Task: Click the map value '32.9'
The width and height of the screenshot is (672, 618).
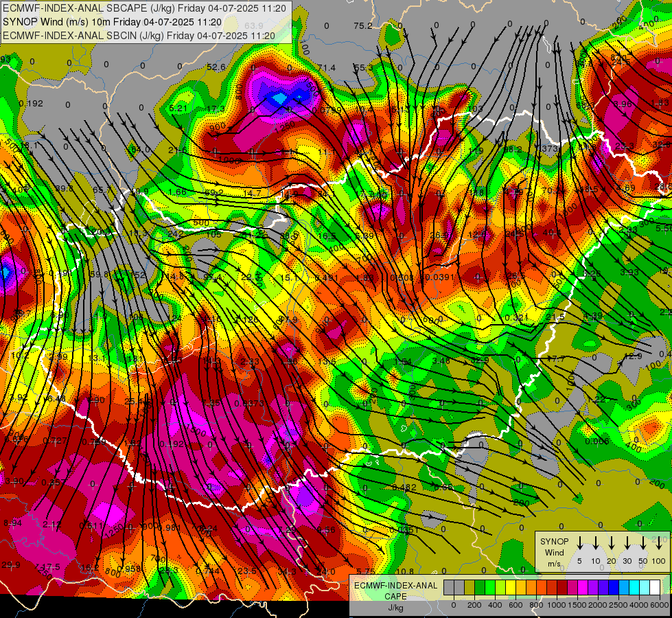Action: click(480, 360)
